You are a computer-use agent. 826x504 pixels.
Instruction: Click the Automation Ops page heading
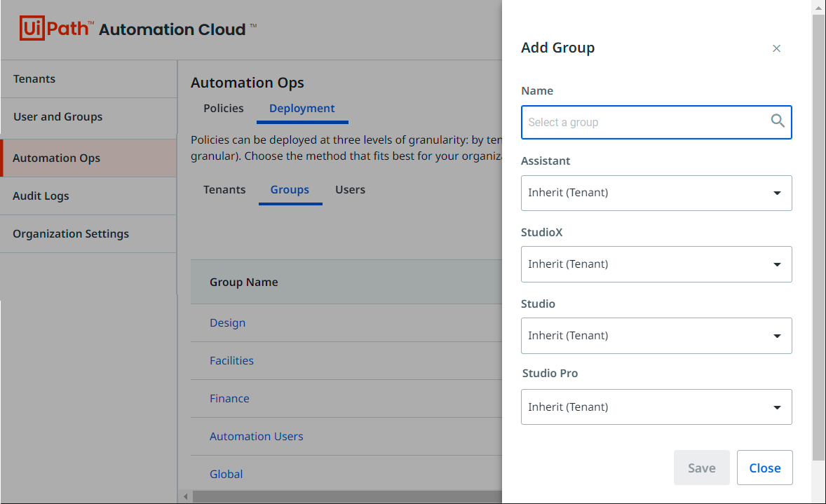coord(247,83)
